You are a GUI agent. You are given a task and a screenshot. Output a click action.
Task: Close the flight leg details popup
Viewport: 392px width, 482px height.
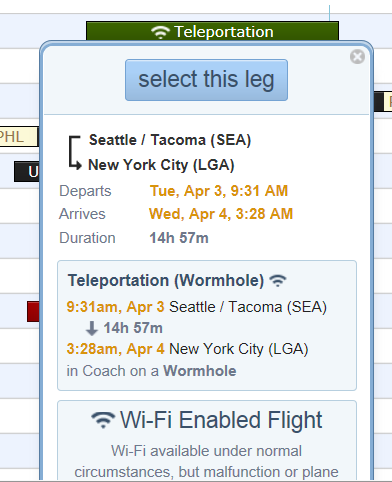tap(357, 57)
